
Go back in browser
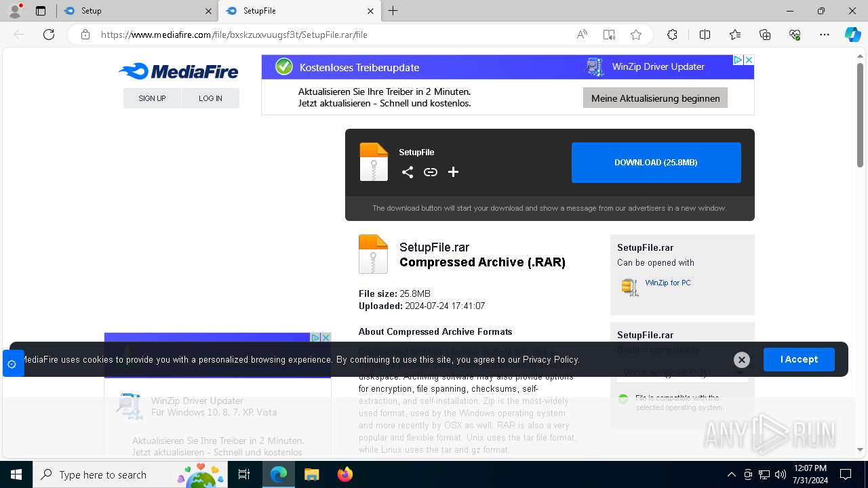(x=19, y=35)
